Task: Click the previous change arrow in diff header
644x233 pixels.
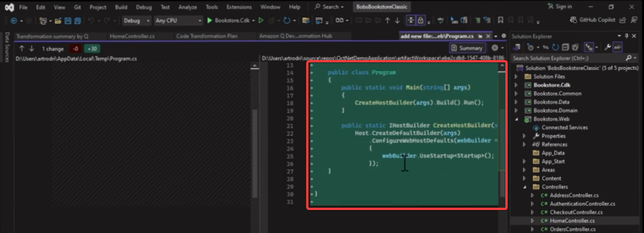Action: [x=22, y=48]
